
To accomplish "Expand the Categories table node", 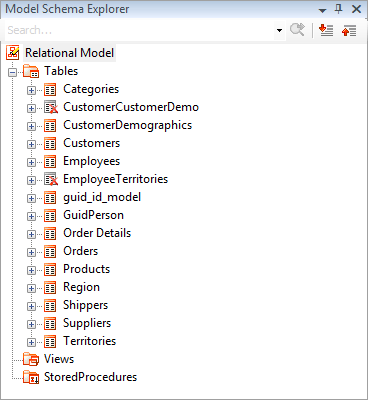I will (31, 90).
